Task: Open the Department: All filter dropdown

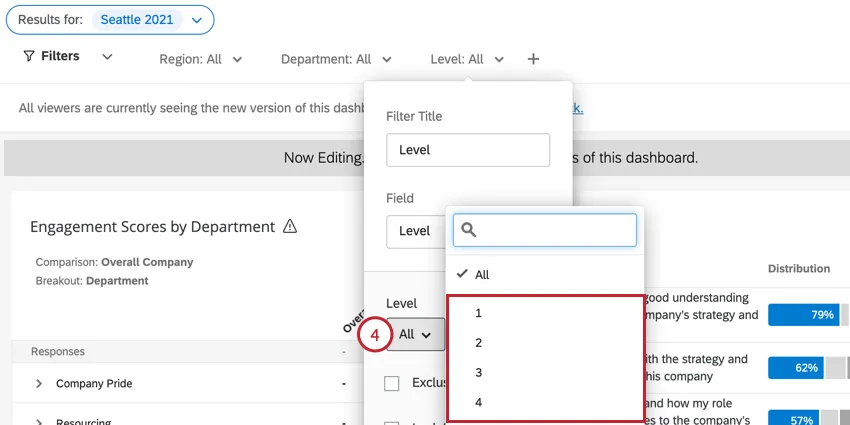Action: coord(335,59)
